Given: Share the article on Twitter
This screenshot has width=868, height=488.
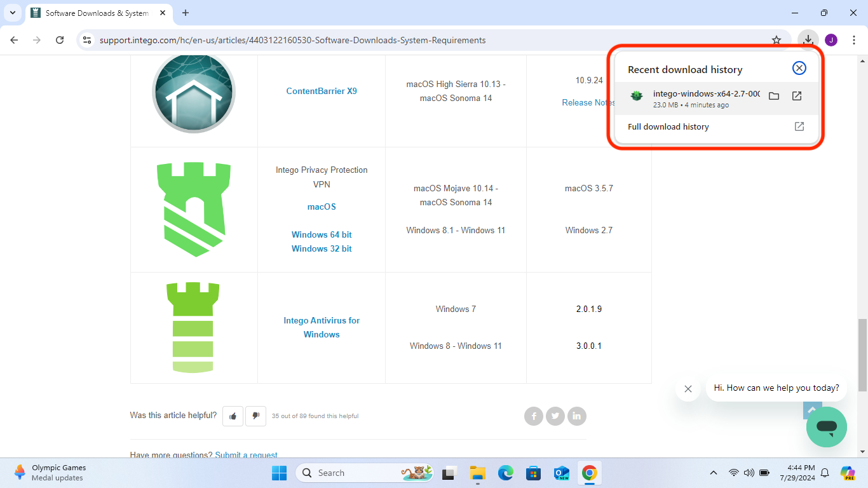Looking at the screenshot, I should click(x=555, y=416).
